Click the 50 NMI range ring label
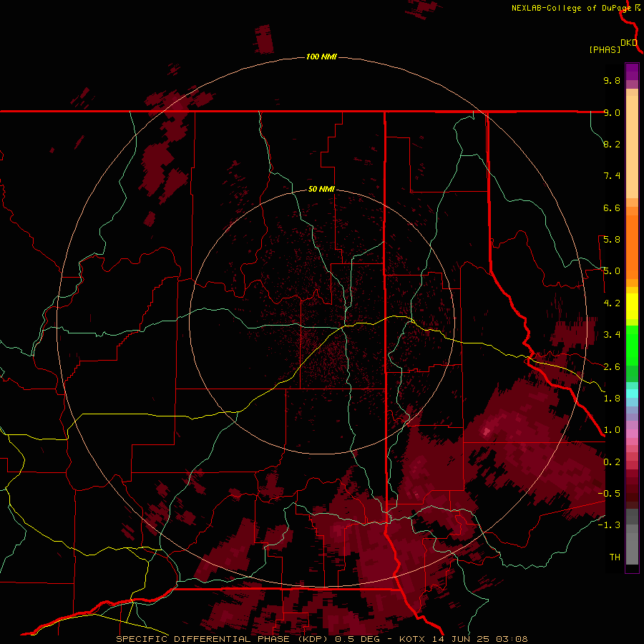The height and width of the screenshot is (644, 644). click(321, 189)
